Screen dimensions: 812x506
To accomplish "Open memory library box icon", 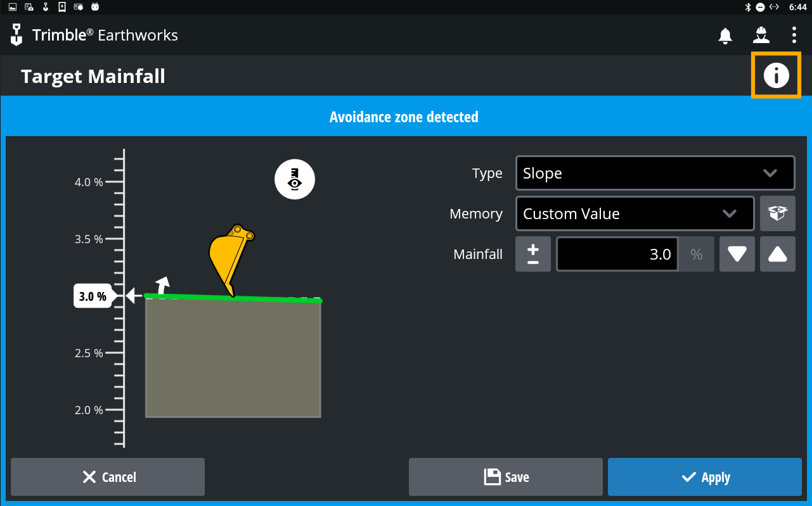I will coord(777,213).
